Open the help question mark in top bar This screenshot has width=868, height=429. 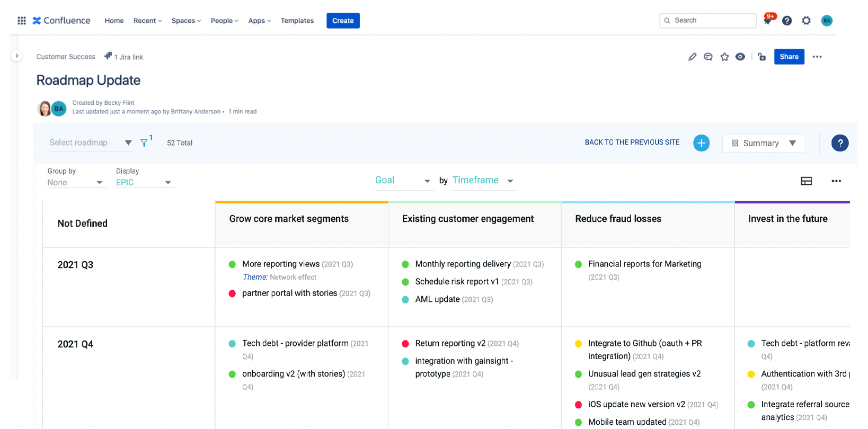click(787, 21)
